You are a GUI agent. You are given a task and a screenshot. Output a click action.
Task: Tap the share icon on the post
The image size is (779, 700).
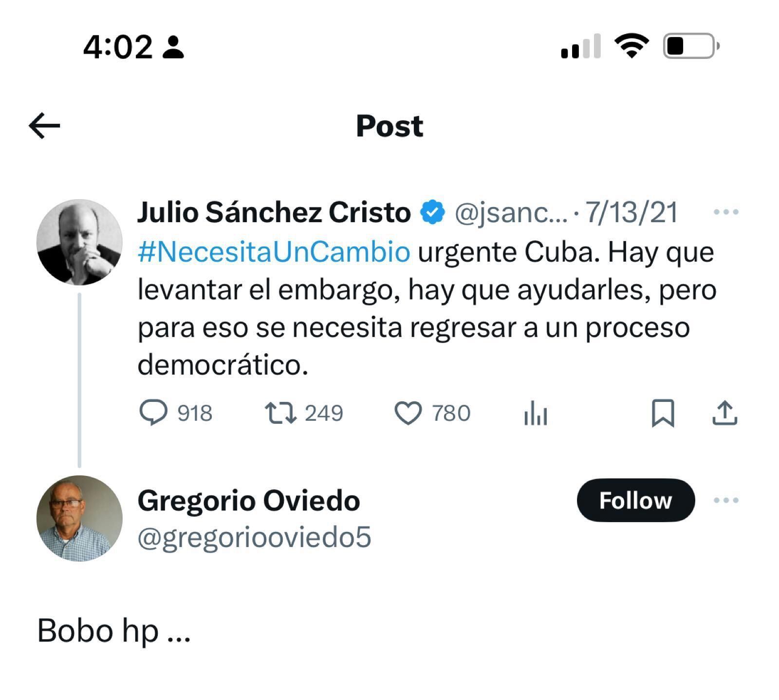[x=726, y=414]
